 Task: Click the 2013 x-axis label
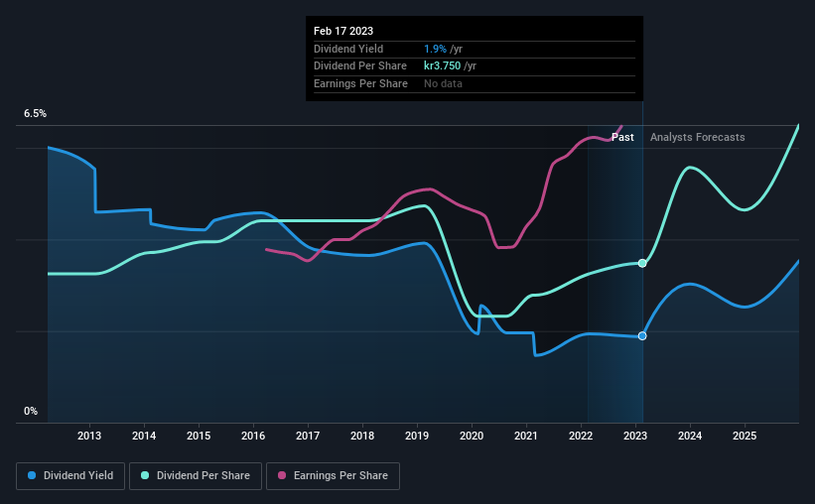[x=89, y=436]
